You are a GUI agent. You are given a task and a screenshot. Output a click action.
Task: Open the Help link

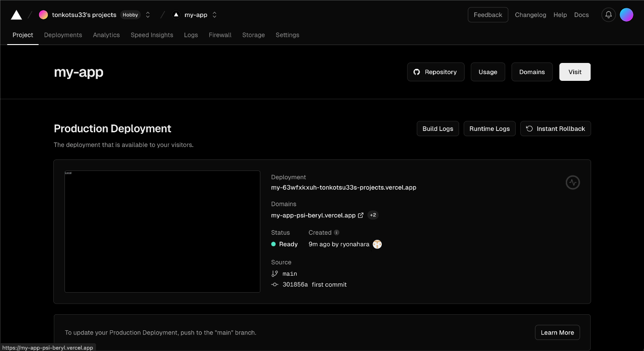[560, 15]
